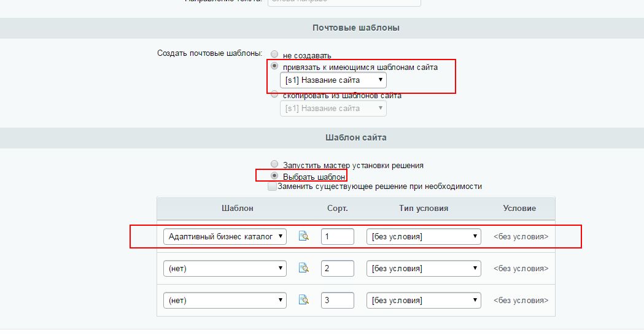Select 'привязать к имеющимся шаблонам сайта' radio
Screen dimensions: 644x335
pos(274,66)
